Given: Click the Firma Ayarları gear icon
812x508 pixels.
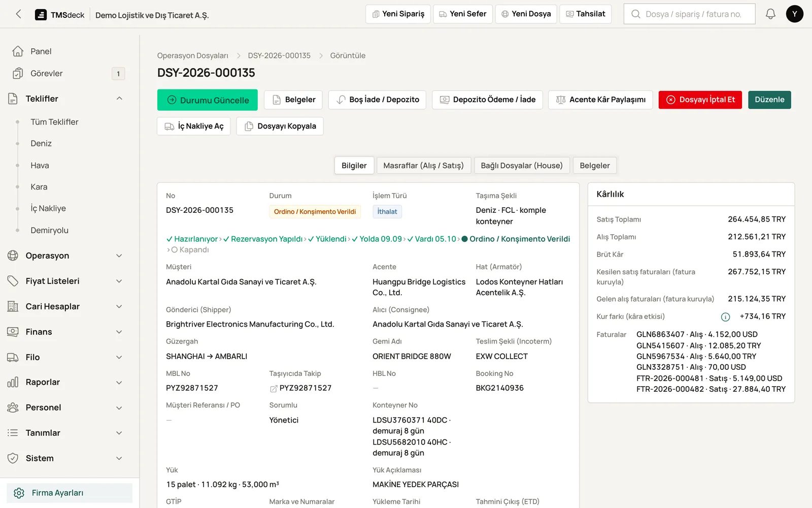Looking at the screenshot, I should click(19, 493).
